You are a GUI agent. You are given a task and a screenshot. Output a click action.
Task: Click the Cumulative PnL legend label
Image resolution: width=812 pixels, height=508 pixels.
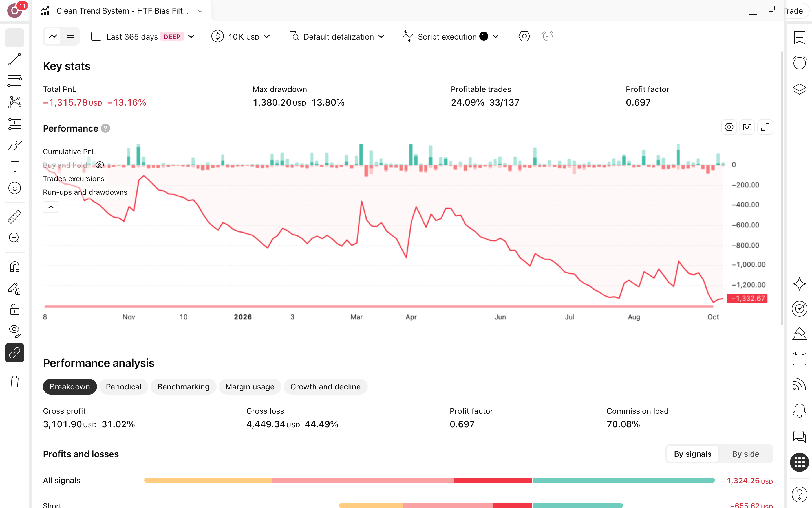click(x=69, y=152)
